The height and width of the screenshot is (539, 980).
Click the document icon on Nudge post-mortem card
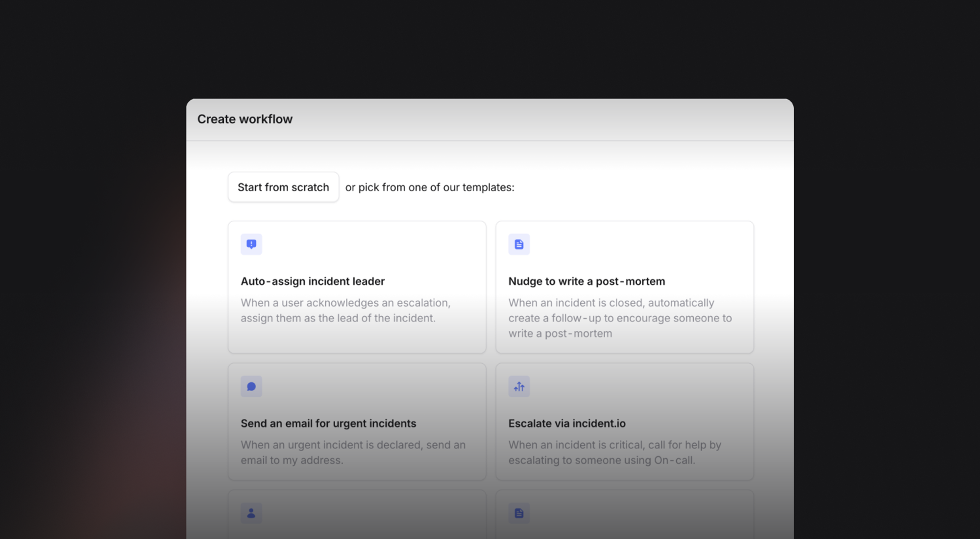(x=519, y=244)
